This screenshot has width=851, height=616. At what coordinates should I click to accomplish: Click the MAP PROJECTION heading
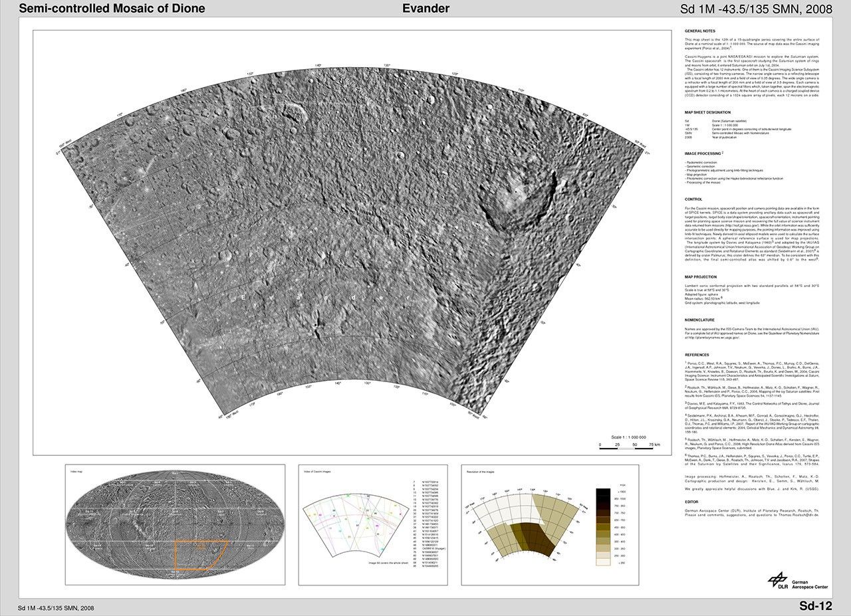click(702, 276)
